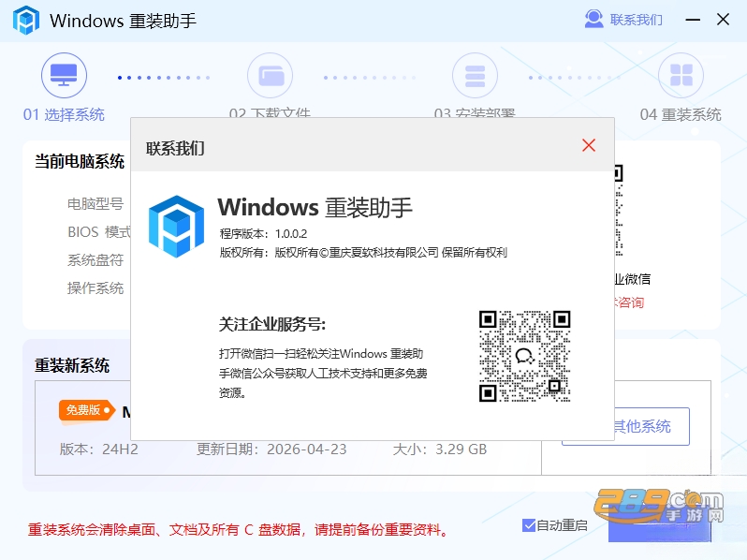Select step 04 重装系统 windows grid icon
This screenshot has height=560, width=747.
tap(681, 75)
